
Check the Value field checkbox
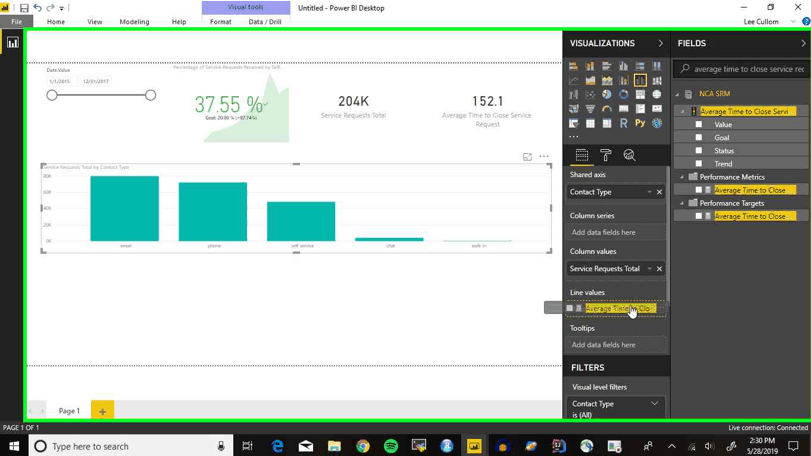699,124
